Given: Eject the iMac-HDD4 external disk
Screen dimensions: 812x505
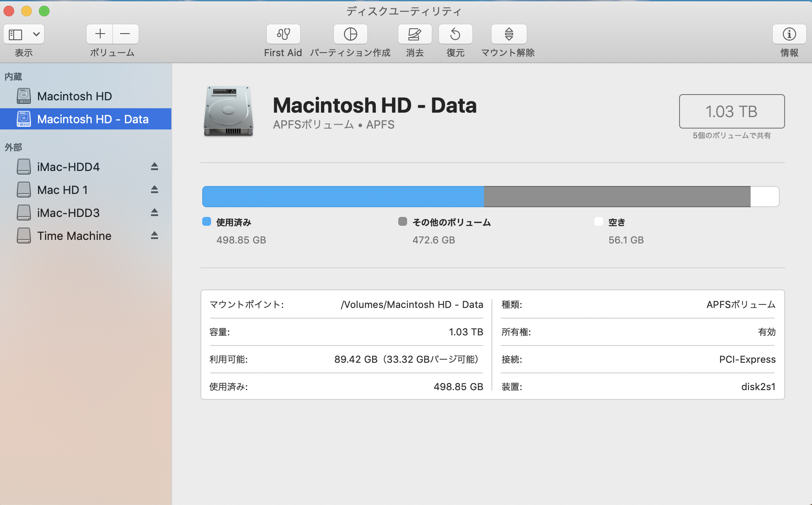Looking at the screenshot, I should click(155, 167).
